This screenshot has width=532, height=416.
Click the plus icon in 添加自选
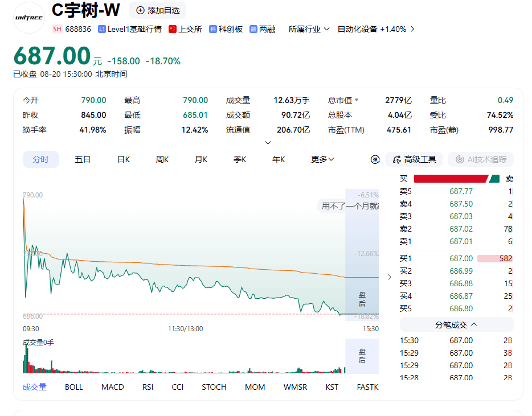coord(140,10)
